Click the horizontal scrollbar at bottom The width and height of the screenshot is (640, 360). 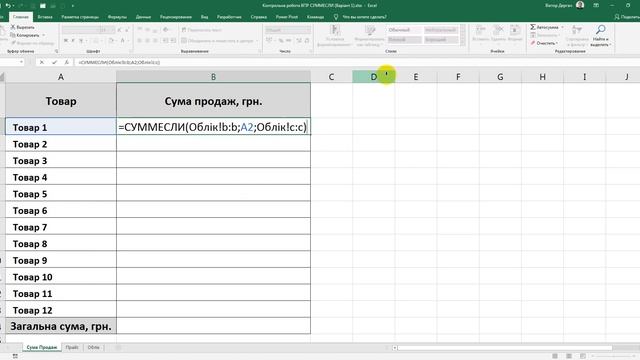click(505, 348)
